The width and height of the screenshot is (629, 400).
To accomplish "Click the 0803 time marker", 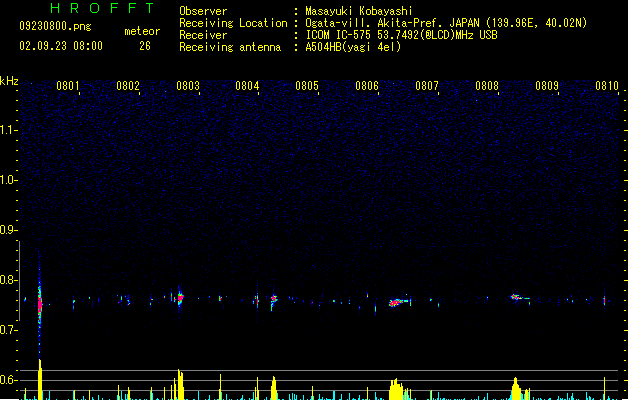I will (188, 86).
